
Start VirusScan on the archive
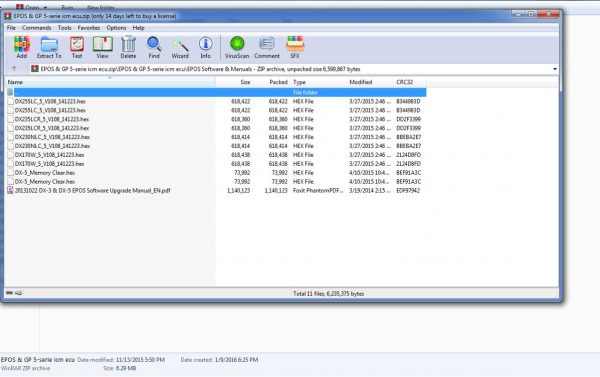[237, 47]
